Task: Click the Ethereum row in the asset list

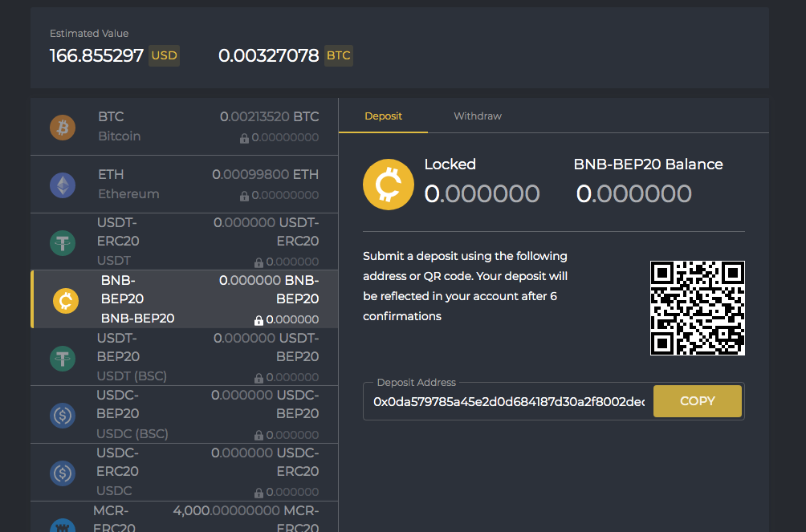Action: point(185,184)
